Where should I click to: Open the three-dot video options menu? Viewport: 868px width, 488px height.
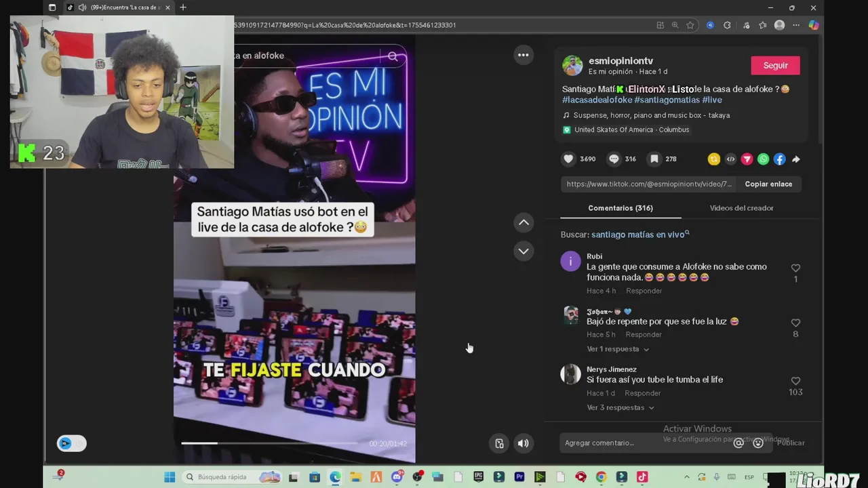(x=524, y=55)
